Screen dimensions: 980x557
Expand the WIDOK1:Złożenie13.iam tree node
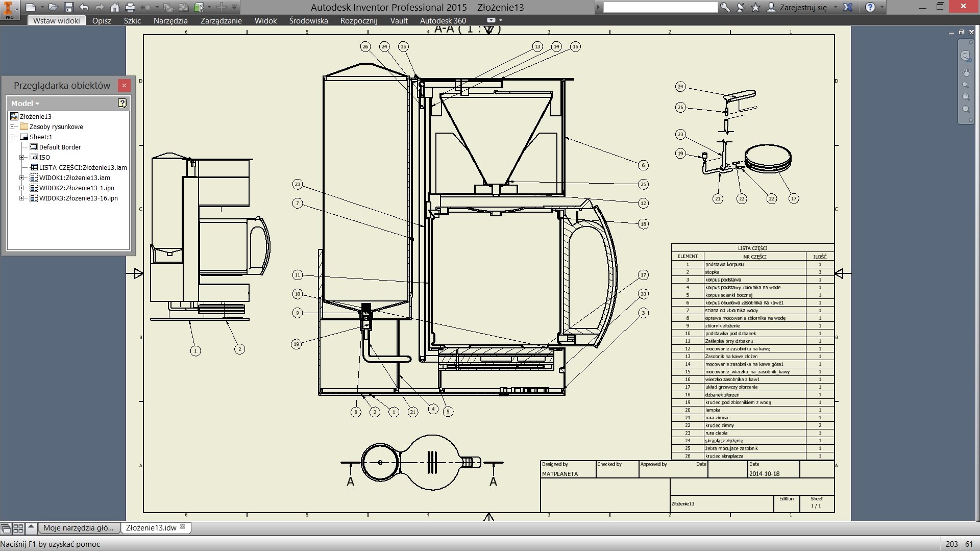coord(21,178)
